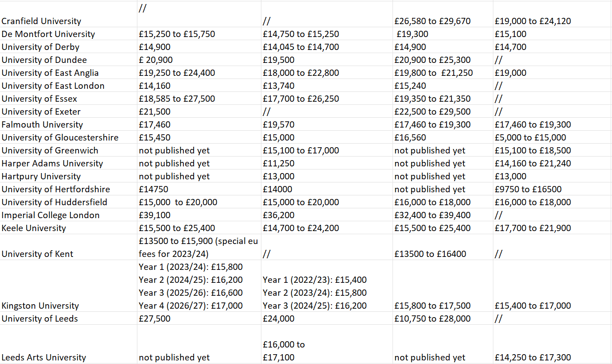This screenshot has height=364, width=612.
Task: Select University of Greenwich name cell
Action: click(x=50, y=150)
